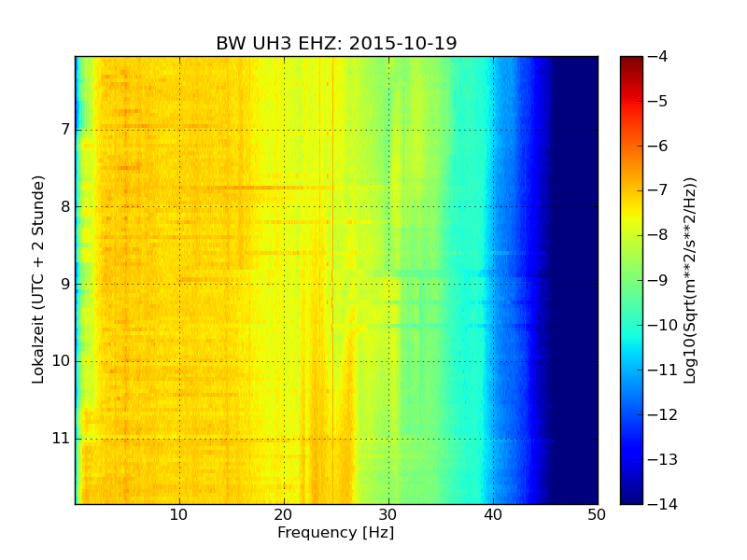Click the colorbar tick label '−5'
This screenshot has height=560, width=747.
(x=658, y=101)
